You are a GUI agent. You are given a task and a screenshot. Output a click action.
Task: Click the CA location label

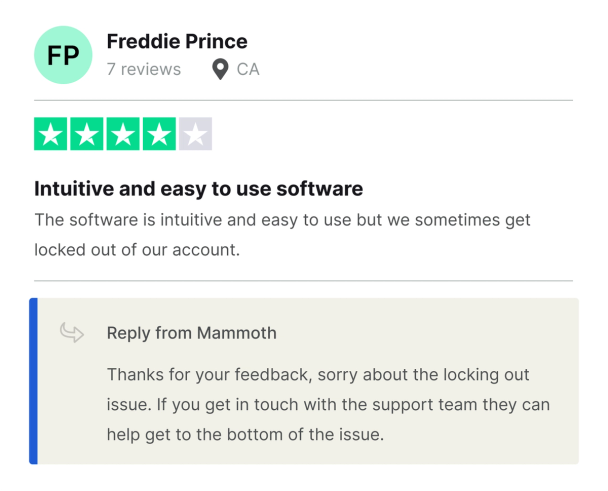click(x=248, y=69)
